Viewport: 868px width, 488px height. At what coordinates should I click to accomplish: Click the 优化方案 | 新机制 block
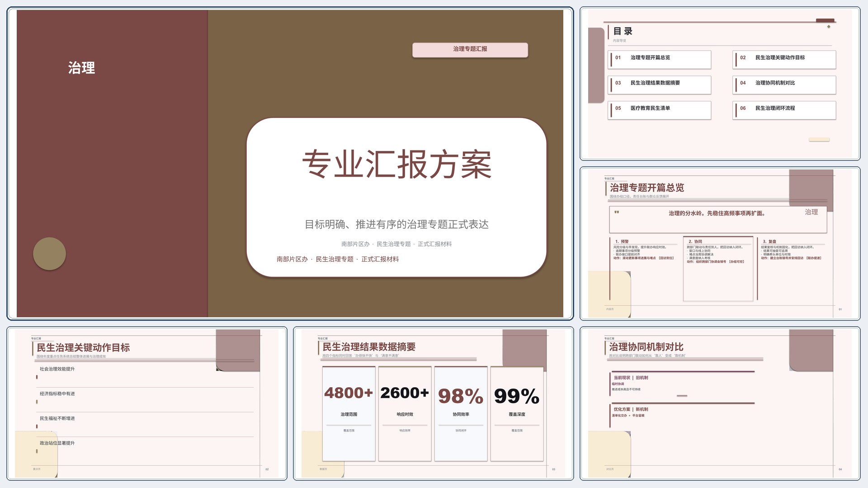click(682, 414)
